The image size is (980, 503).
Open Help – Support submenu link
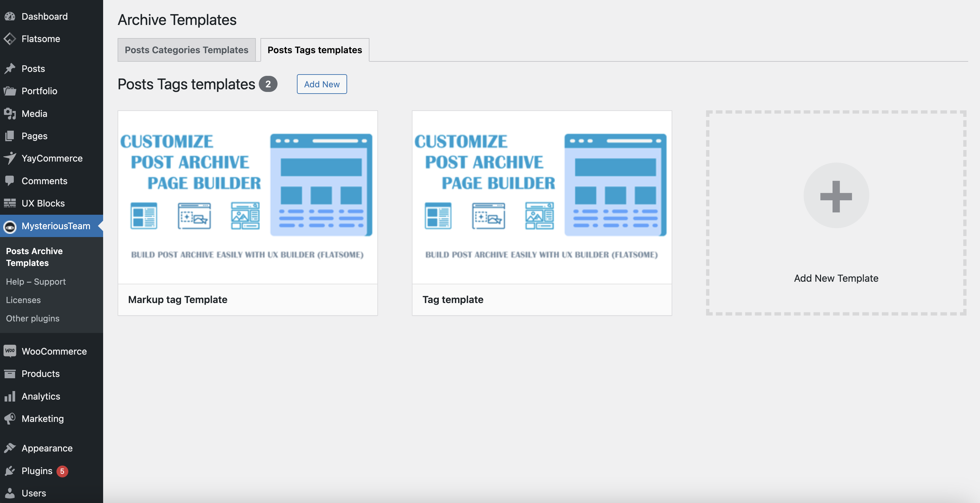pyautogui.click(x=36, y=281)
